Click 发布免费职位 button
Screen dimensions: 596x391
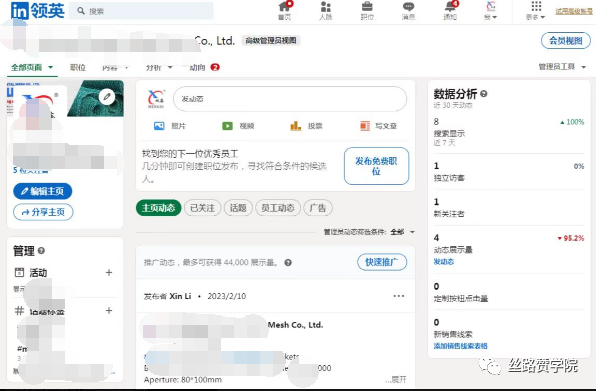pyautogui.click(x=376, y=166)
